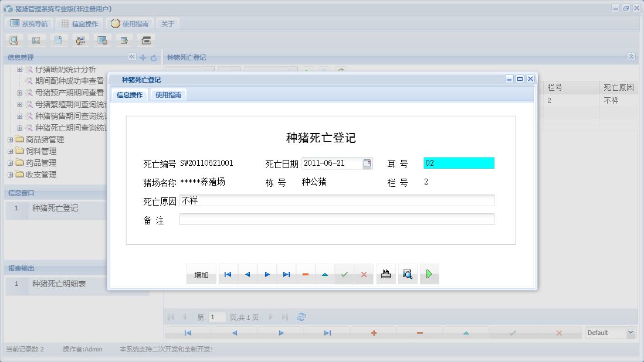Screen dimensions: 644x362
Task: Click the user management toolbar icon
Action: [80, 40]
